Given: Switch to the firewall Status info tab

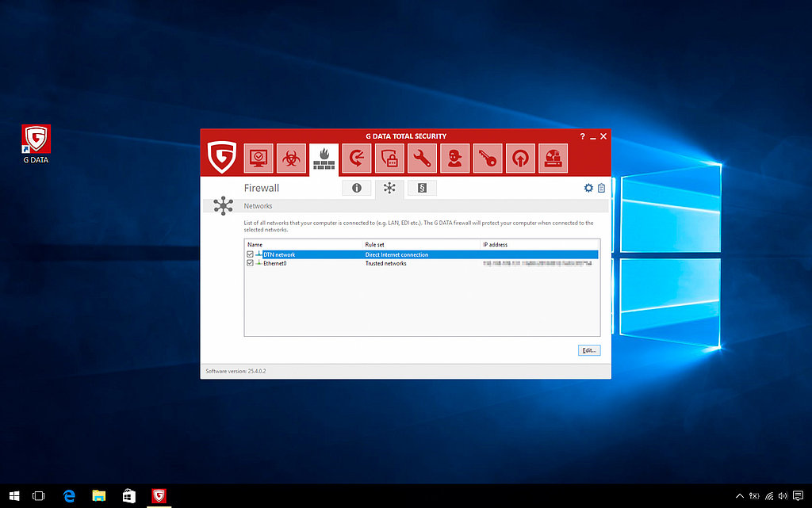Looking at the screenshot, I should [357, 188].
